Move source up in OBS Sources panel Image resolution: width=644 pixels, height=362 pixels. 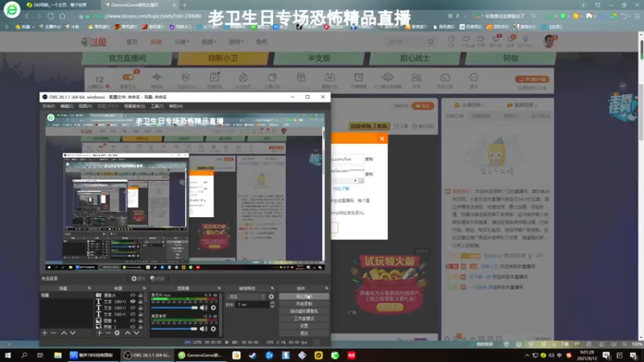[127, 333]
